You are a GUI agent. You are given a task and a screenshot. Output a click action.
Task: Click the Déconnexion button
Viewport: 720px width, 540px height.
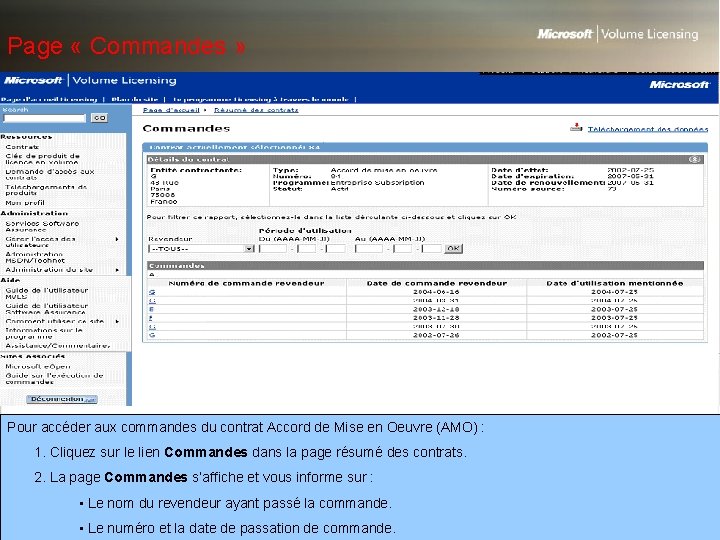click(x=62, y=399)
